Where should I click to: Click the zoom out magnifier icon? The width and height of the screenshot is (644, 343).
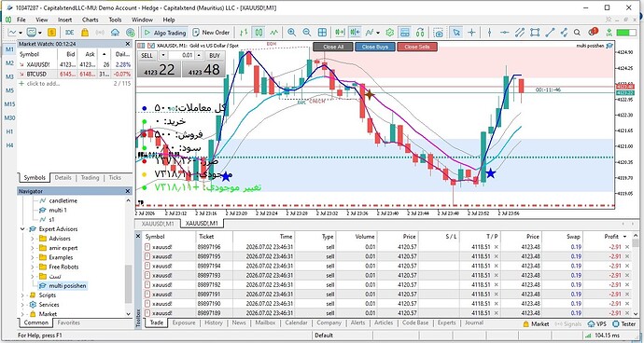tap(307, 33)
